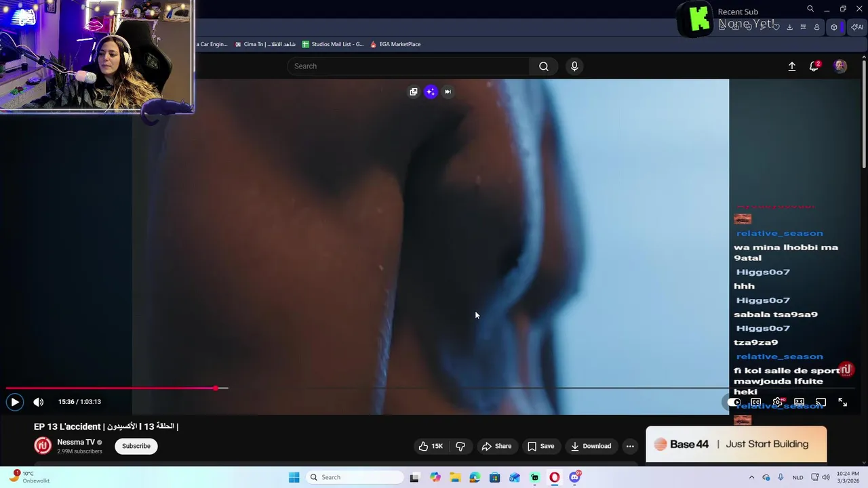Open the EGA MarketPlace bookmark
Screen dimensions: 868x488
pyautogui.click(x=395, y=44)
